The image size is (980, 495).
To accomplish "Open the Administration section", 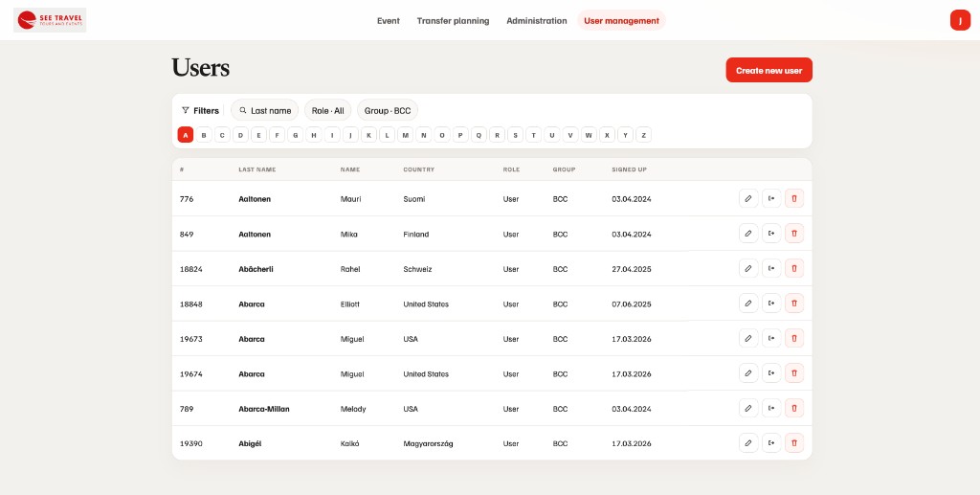I will (x=537, y=21).
